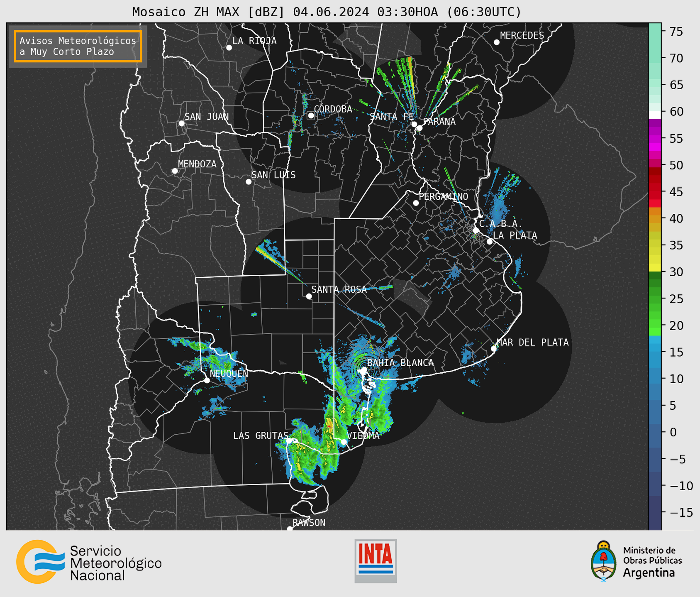Image resolution: width=700 pixels, height=597 pixels.
Task: Click the SAN LUIS city marker
Action: click(x=249, y=182)
